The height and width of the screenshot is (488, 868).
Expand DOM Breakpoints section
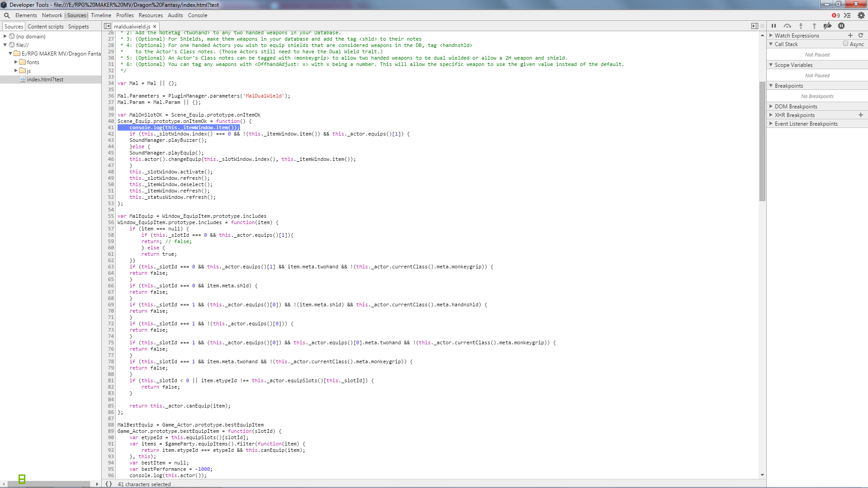coord(771,106)
